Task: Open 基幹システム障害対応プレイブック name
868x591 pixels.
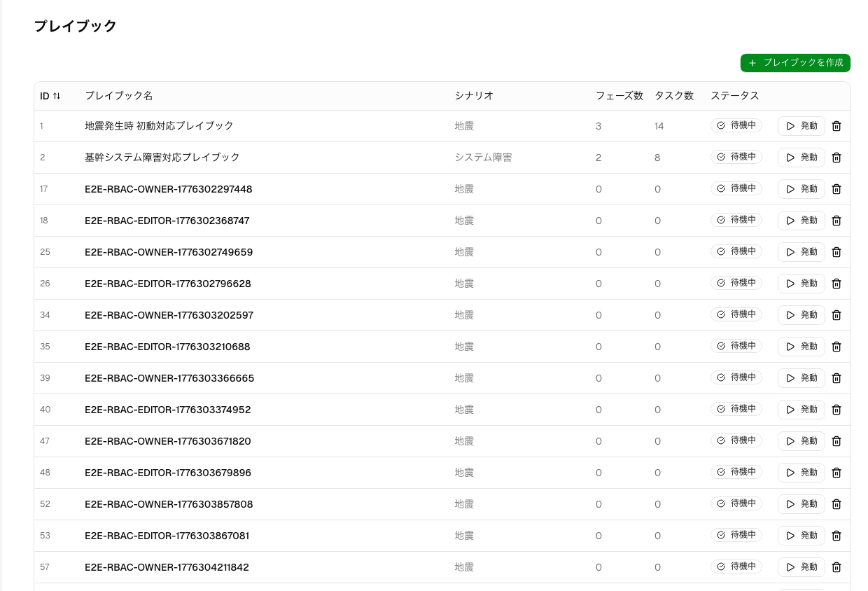Action: click(162, 158)
